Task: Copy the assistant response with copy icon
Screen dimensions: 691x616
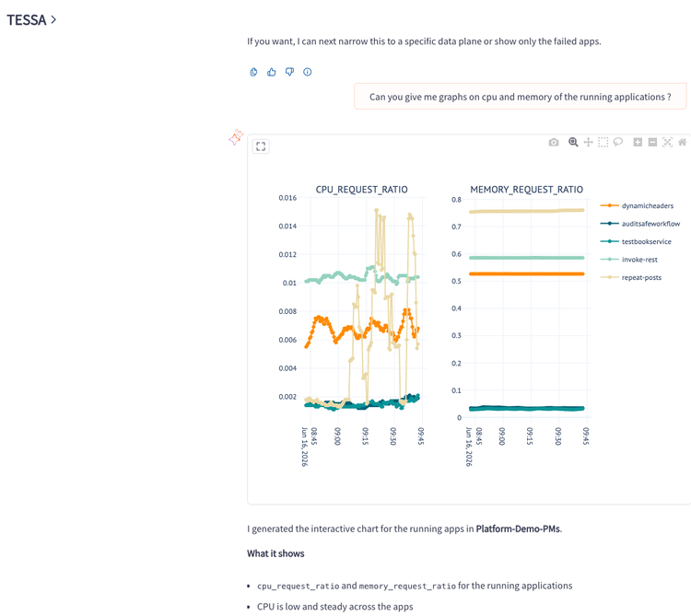Action: coord(253,72)
